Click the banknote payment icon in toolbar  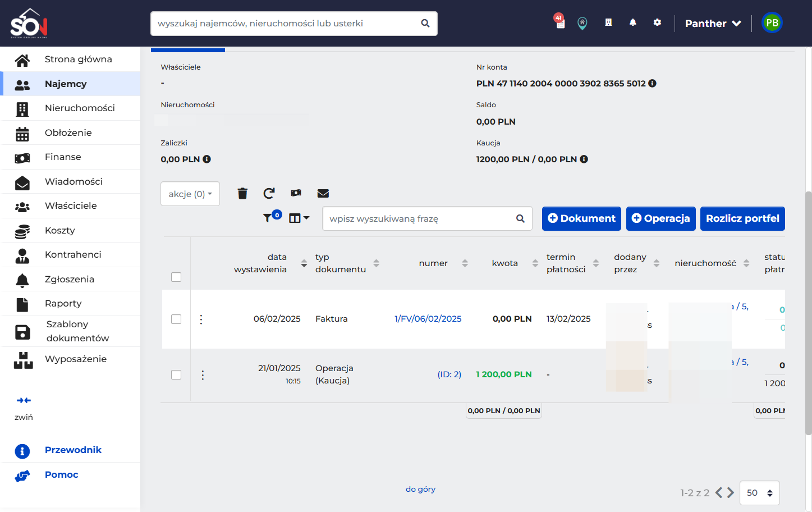point(296,193)
